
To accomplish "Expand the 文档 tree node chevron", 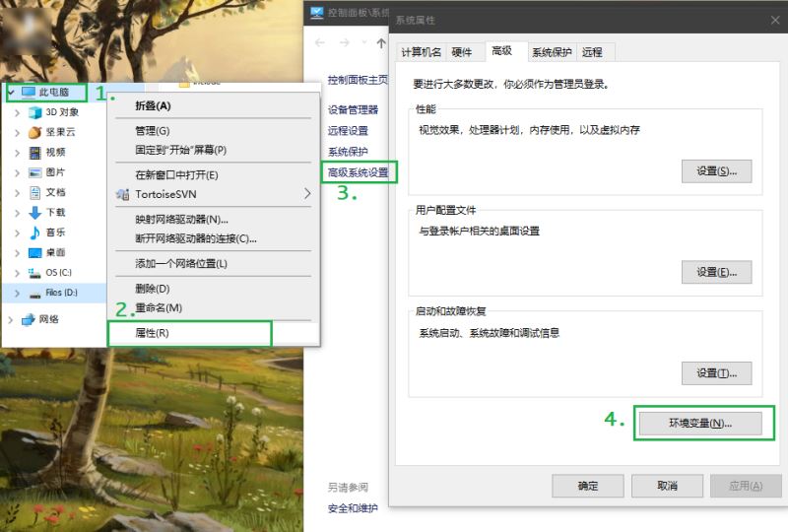I will 17,192.
